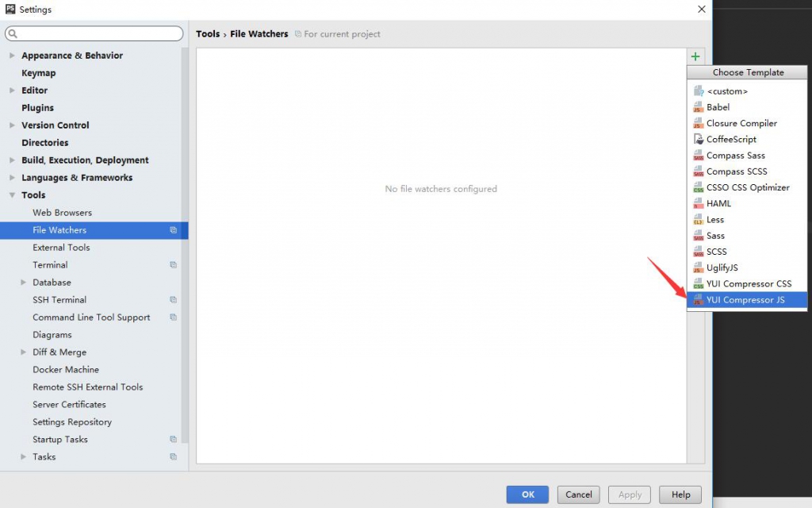Choose the YUI Compressor JS template
Image resolution: width=812 pixels, height=508 pixels.
tap(747, 299)
